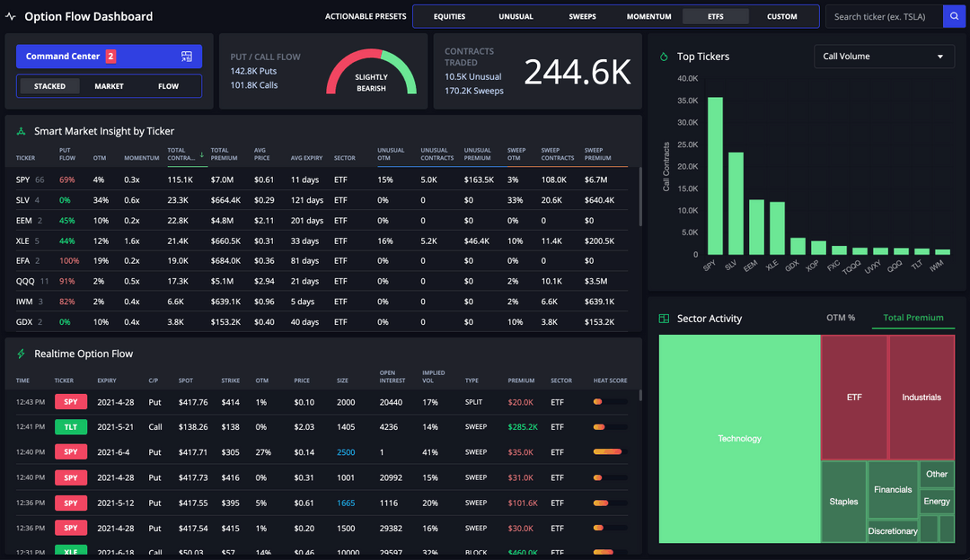This screenshot has height=560, width=970.
Task: Click the Technology block in the sector treemap
Action: click(x=739, y=439)
